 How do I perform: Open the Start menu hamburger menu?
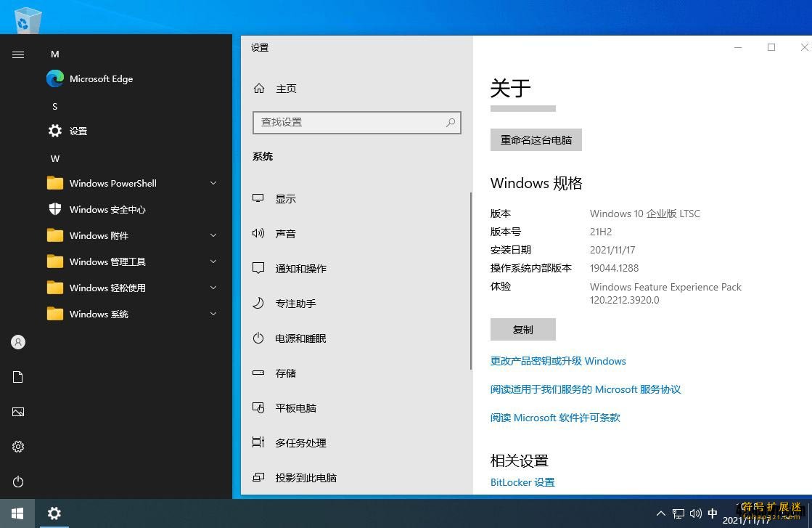[x=18, y=54]
